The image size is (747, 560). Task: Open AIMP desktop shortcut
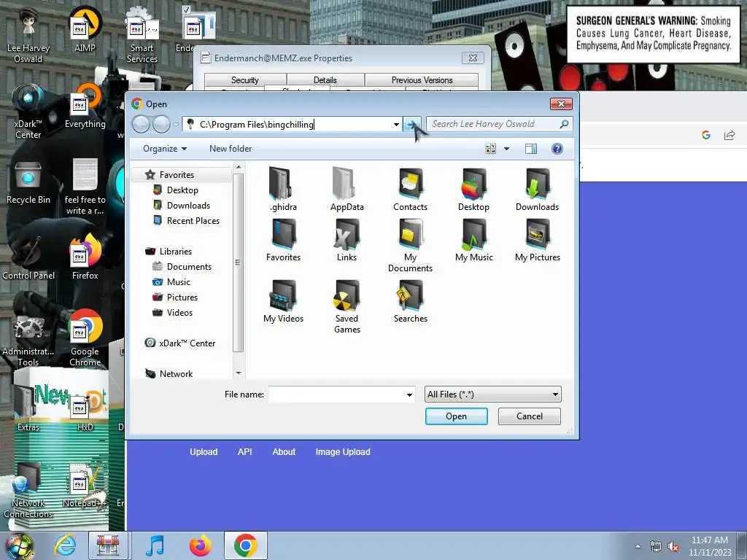pos(85,31)
